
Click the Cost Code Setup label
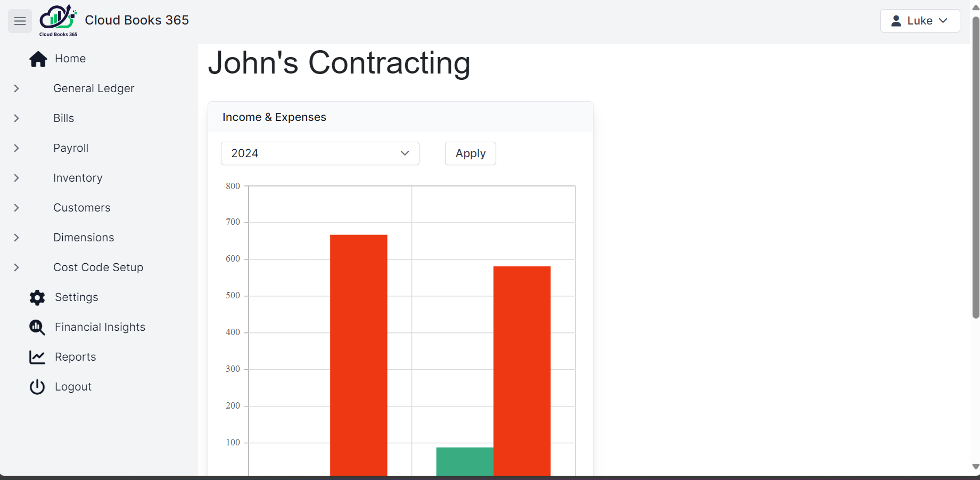point(98,267)
